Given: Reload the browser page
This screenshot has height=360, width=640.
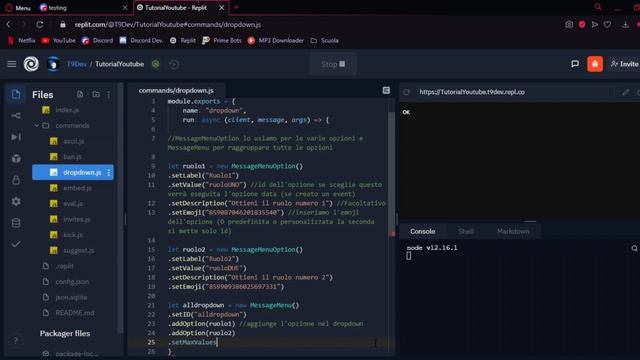Looking at the screenshot, I should click(x=40, y=24).
